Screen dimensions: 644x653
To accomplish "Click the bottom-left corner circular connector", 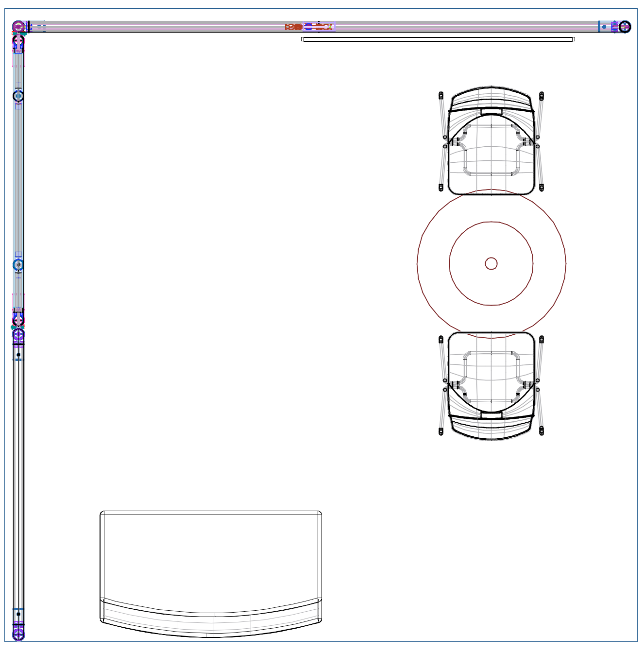I will coord(18,633).
